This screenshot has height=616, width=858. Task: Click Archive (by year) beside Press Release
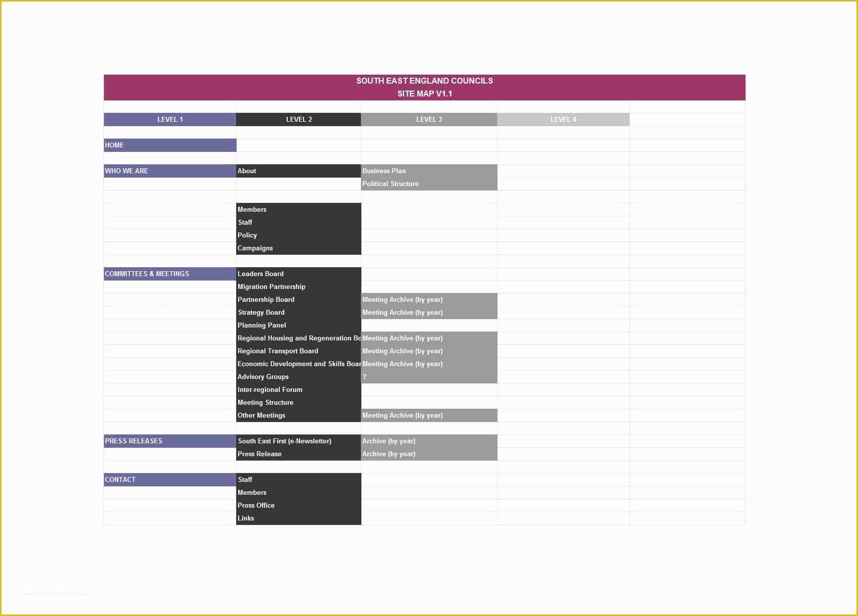coord(429,454)
